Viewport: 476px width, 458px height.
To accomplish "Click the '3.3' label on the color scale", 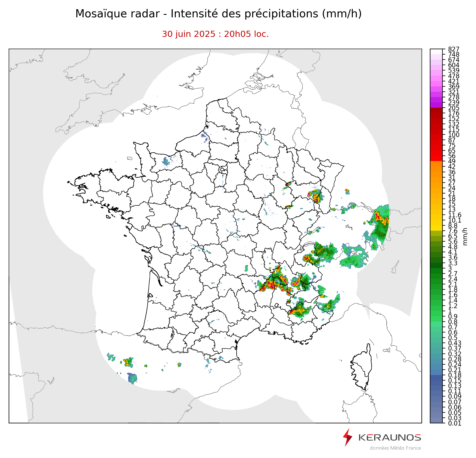I will (x=453, y=263).
